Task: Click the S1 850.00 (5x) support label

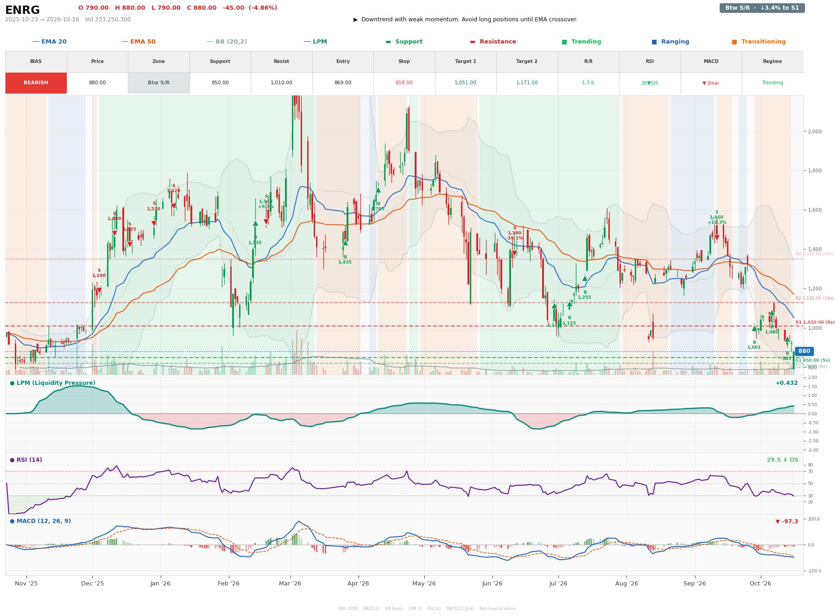Action: (813, 360)
